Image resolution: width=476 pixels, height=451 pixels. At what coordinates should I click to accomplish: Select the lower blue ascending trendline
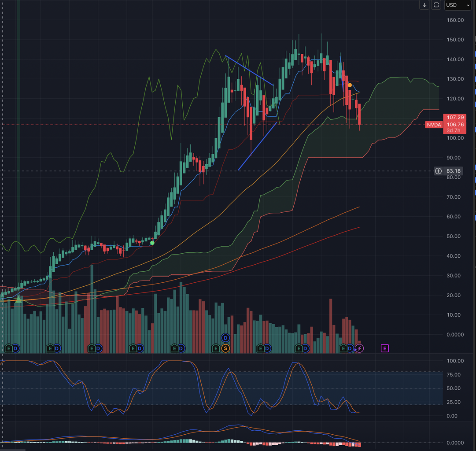[258, 146]
